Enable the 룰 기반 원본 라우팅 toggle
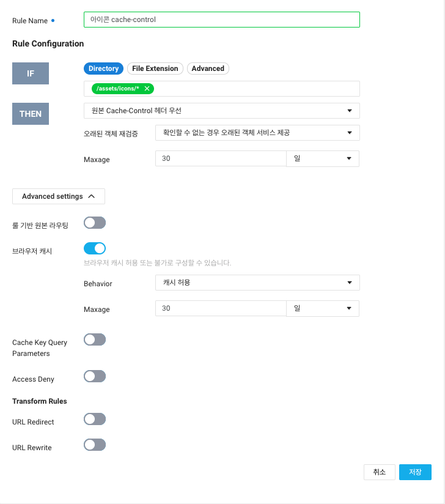Image resolution: width=445 pixels, height=504 pixels. pos(94,222)
